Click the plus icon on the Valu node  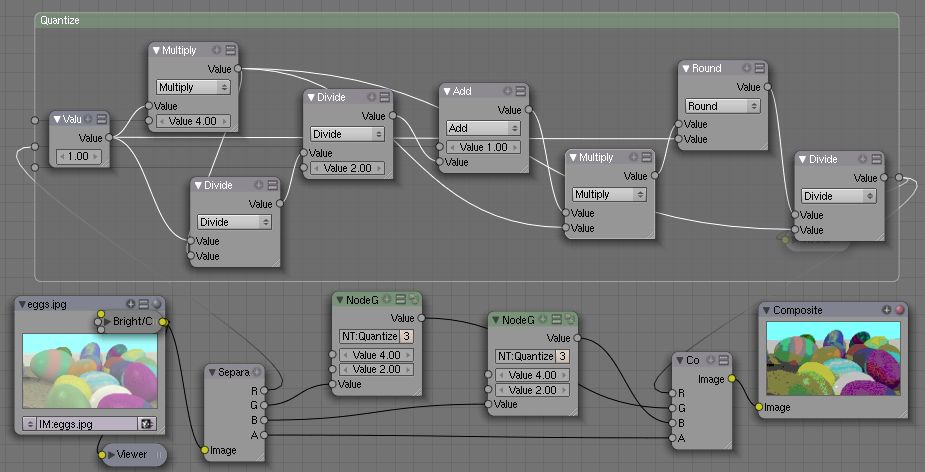point(88,119)
